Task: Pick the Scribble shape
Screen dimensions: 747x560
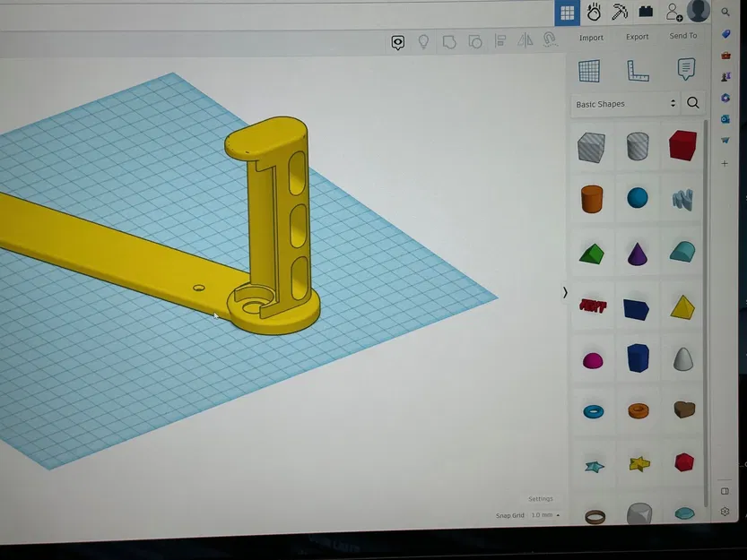Action: click(682, 200)
